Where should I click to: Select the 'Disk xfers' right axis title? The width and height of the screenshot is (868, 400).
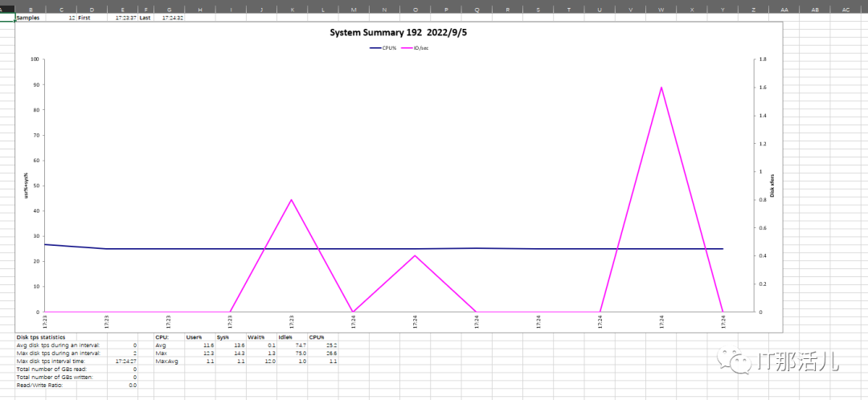click(x=772, y=186)
